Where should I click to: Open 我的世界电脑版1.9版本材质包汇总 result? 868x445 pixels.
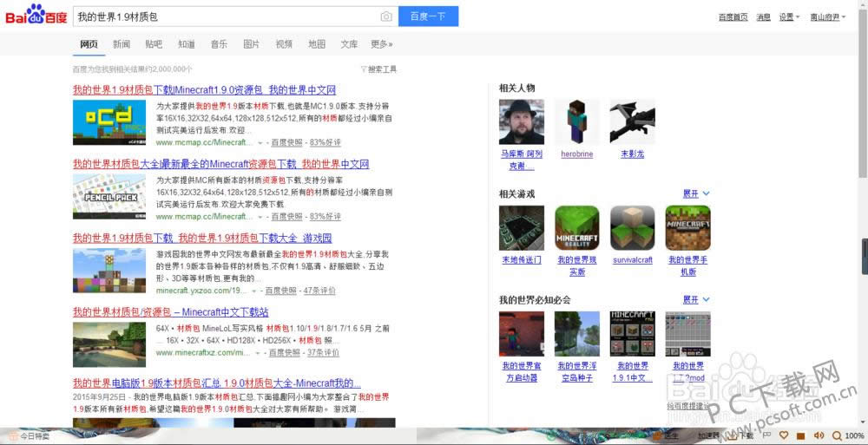click(x=217, y=383)
